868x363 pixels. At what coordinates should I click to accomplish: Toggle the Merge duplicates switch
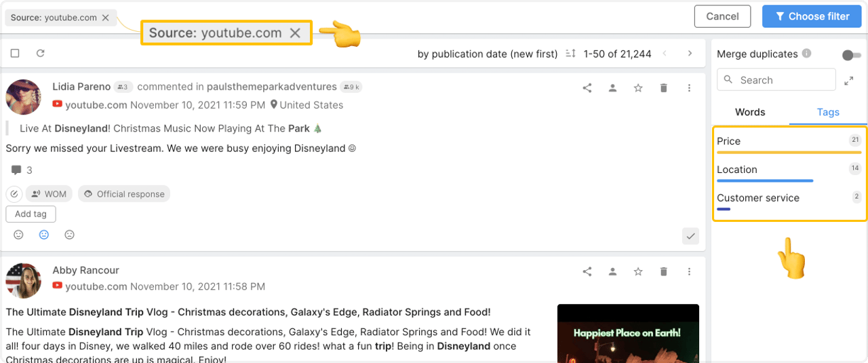[851, 55]
